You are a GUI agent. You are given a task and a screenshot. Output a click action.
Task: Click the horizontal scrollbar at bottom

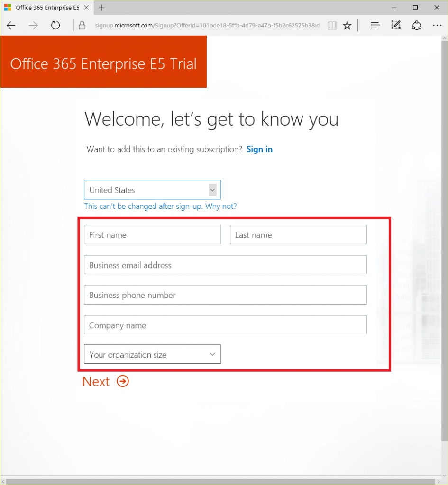pyautogui.click(x=220, y=482)
